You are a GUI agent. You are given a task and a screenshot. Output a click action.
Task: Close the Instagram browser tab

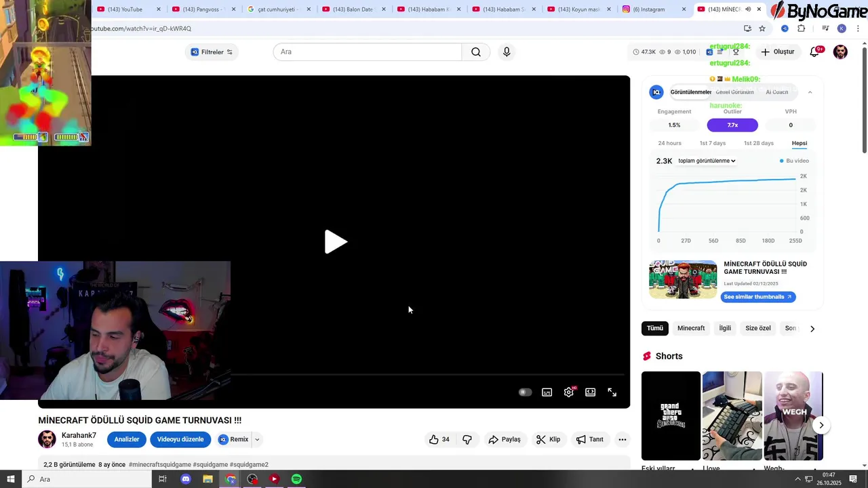point(684,9)
